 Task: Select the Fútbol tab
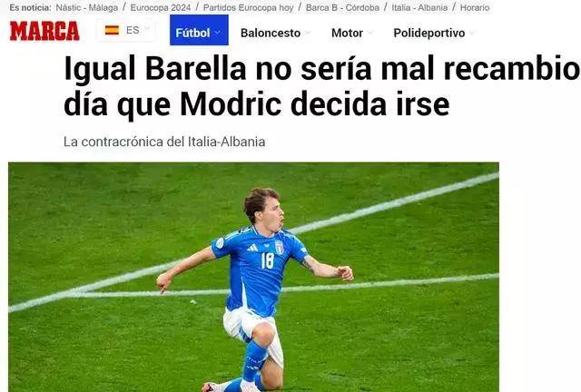coord(199,30)
